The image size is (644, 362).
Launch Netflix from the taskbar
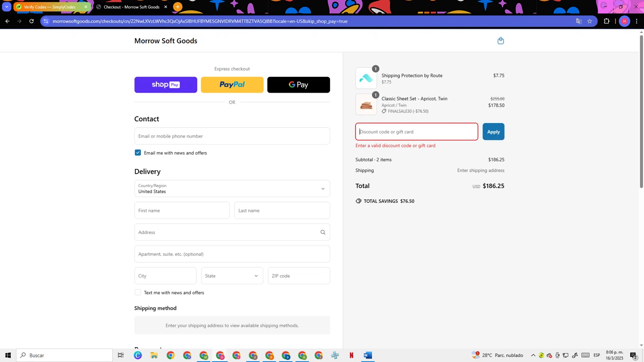pyautogui.click(x=352, y=355)
